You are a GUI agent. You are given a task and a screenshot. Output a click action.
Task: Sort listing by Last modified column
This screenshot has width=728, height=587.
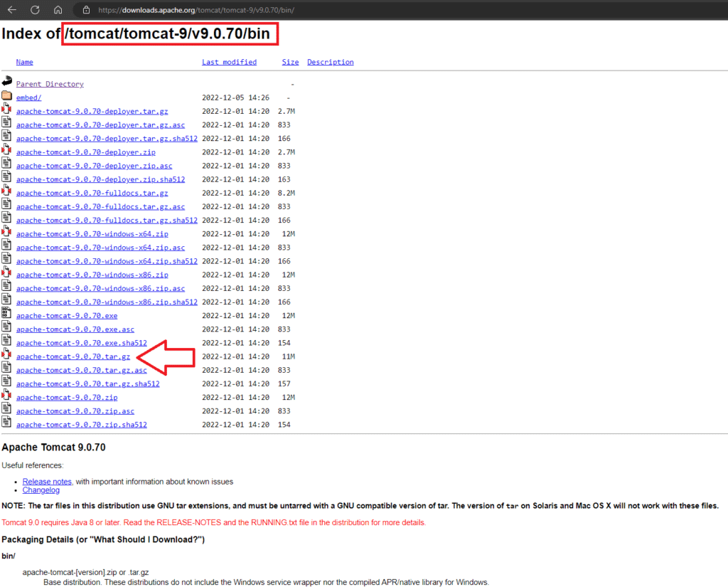(x=229, y=63)
